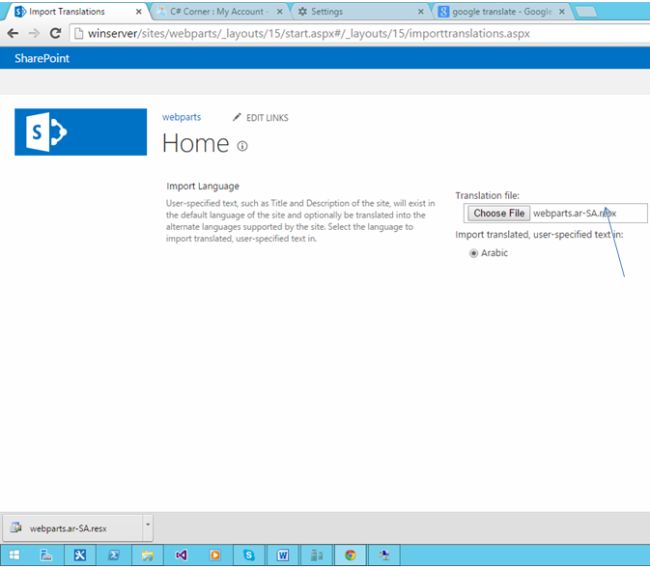Click the info icon next to Home
Screen dimensions: 650x569
coord(242,146)
